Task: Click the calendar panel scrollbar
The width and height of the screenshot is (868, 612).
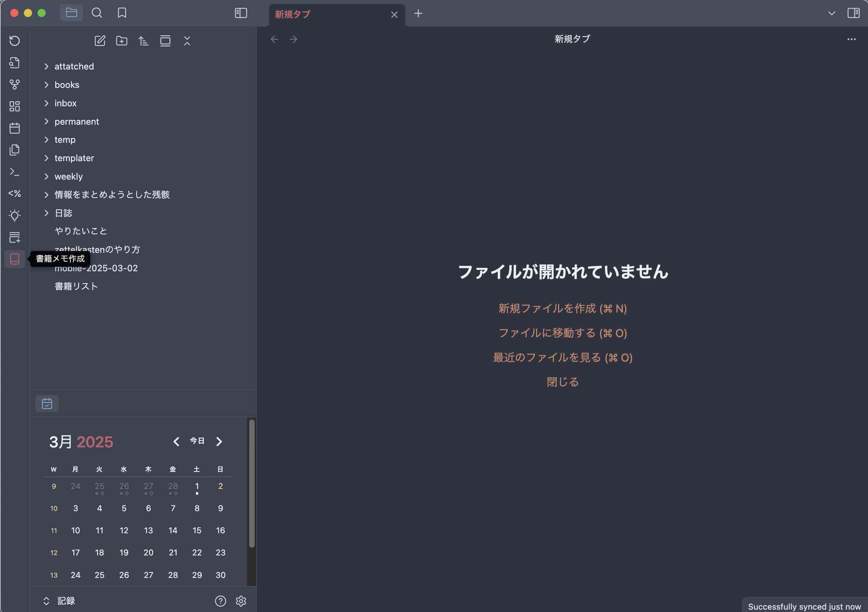Action: (x=252, y=484)
